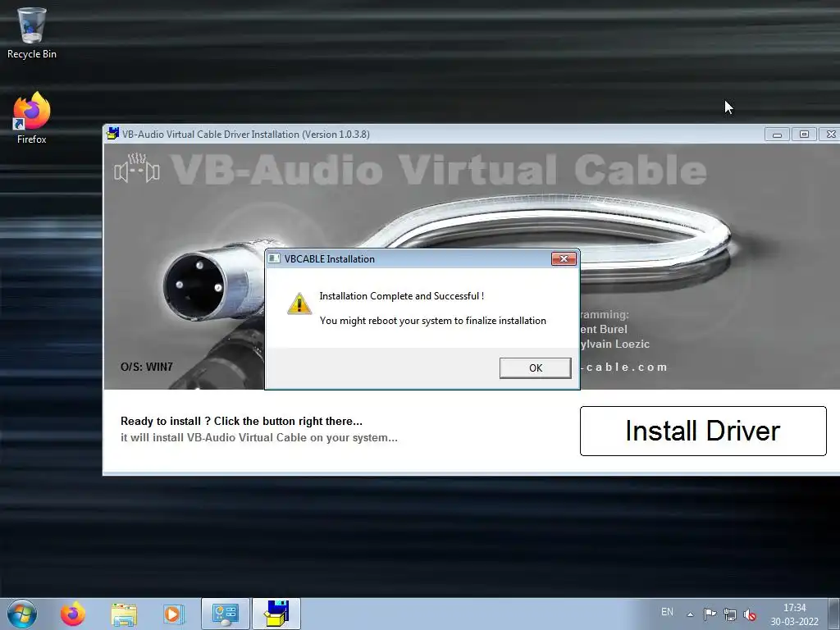The height and width of the screenshot is (630, 840).
Task: Select the Firefox desktop shortcut
Action: pos(32,118)
